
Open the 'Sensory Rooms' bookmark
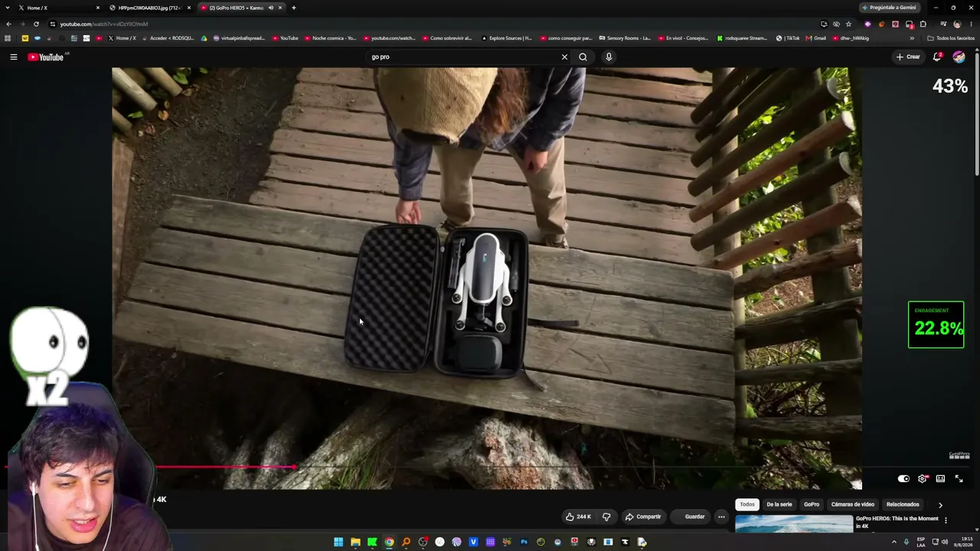625,38
